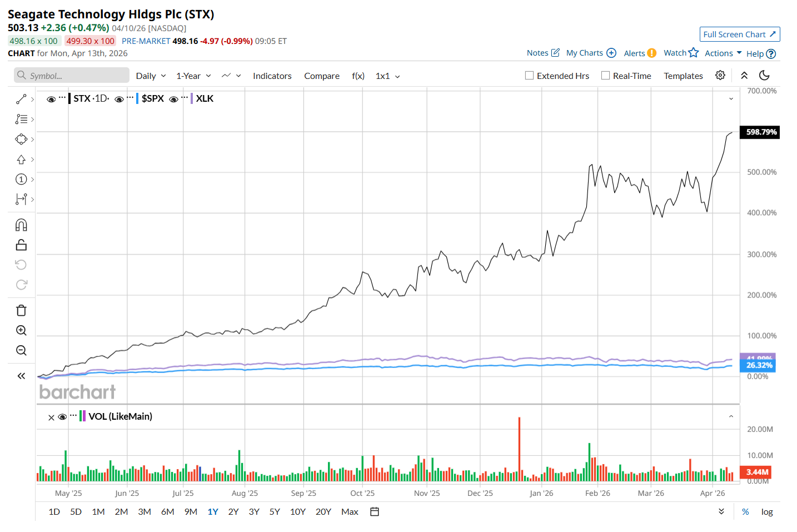
Task: Open the 1-Year period dropdown
Action: 193,76
